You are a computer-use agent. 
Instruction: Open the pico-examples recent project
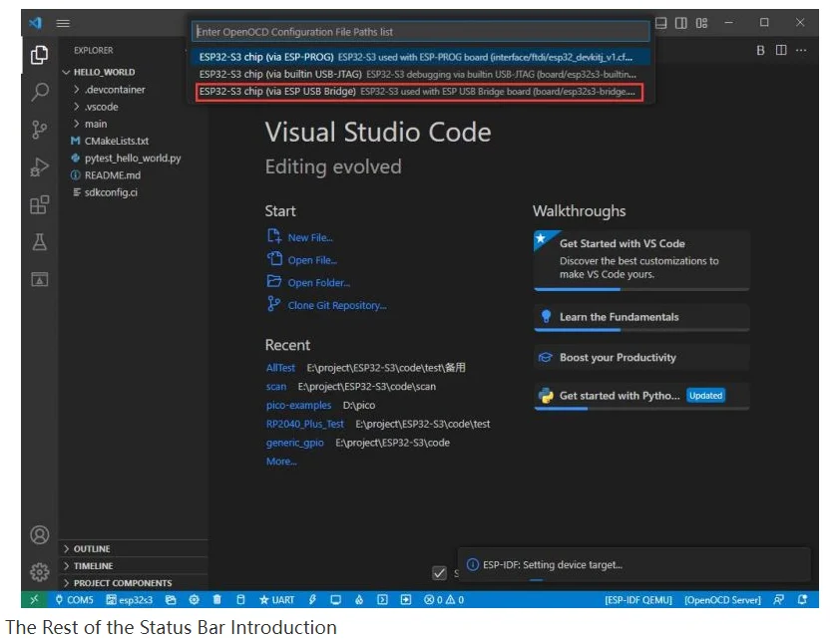coord(298,405)
